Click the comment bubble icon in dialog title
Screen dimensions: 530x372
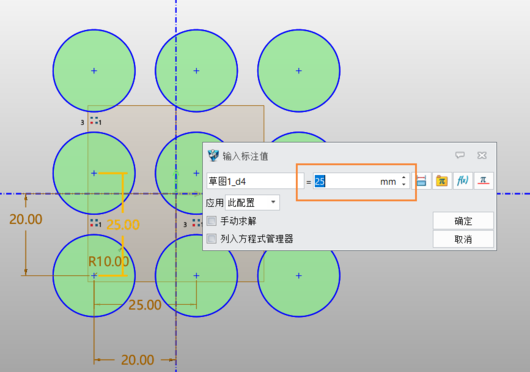point(460,155)
